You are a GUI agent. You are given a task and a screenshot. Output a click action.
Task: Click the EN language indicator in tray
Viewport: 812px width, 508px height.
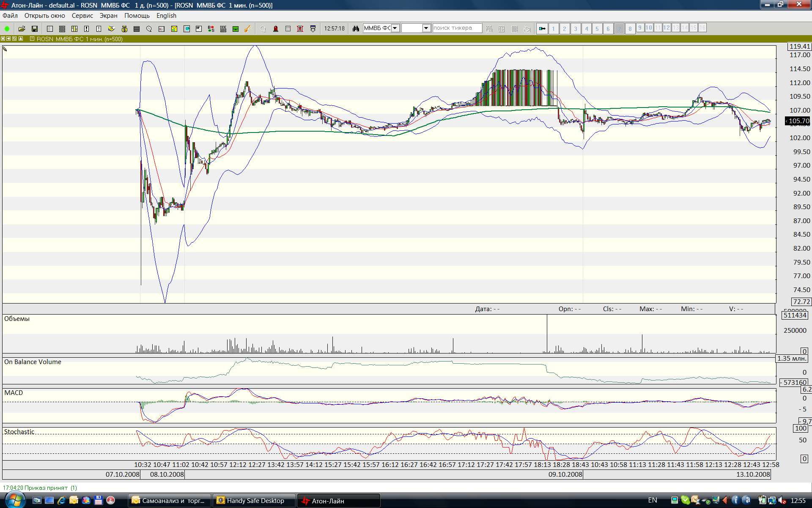(653, 500)
